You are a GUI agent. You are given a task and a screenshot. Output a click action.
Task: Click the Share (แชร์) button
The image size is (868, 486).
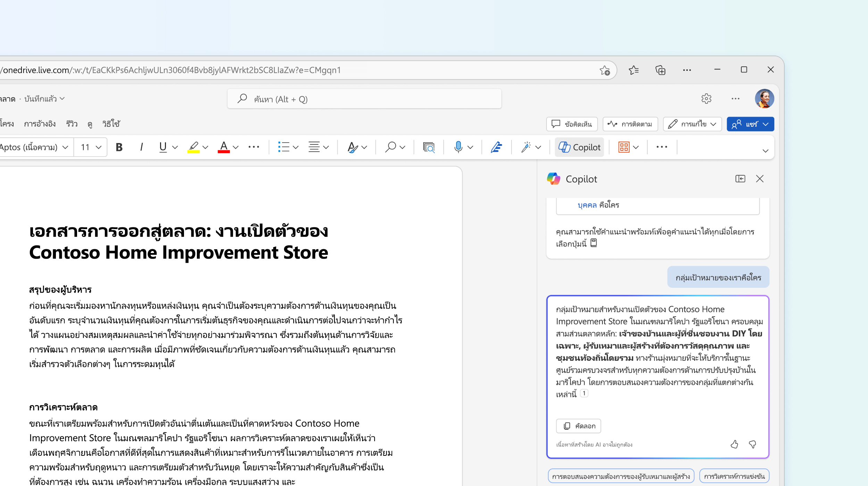[750, 124]
